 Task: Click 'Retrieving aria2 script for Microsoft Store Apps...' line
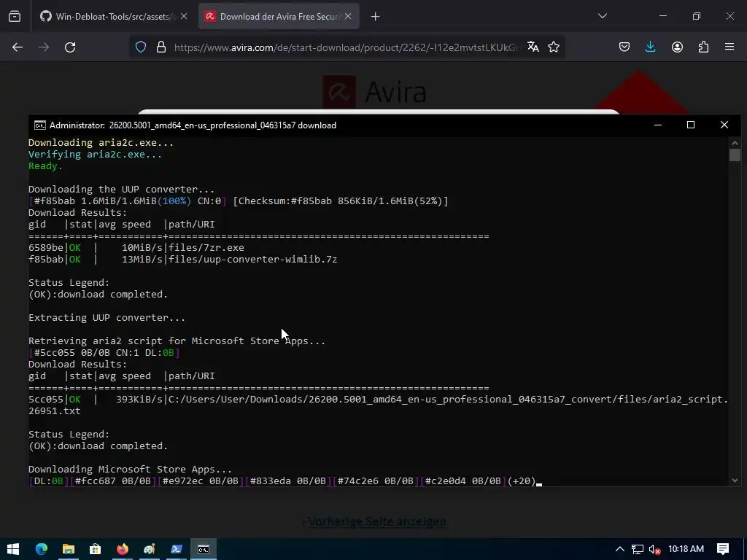click(x=177, y=341)
